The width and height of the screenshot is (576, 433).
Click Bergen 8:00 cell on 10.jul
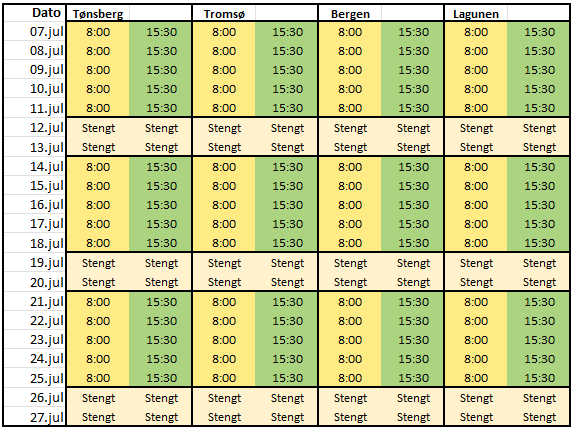(x=350, y=89)
